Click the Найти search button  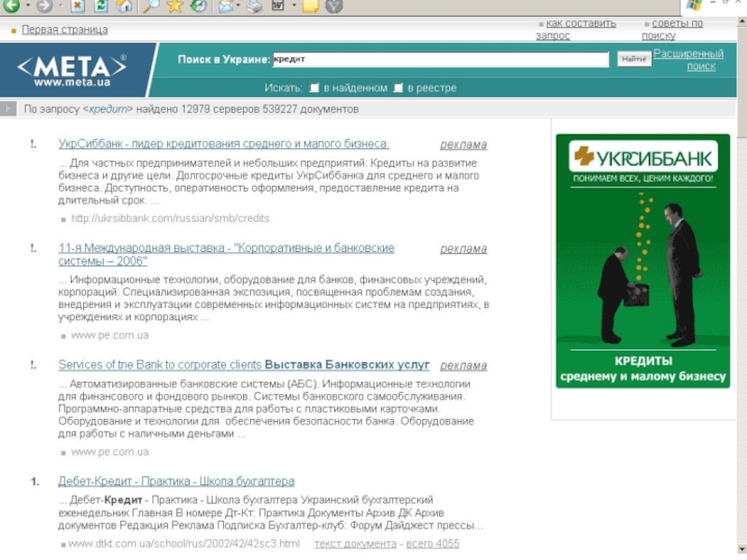634,59
